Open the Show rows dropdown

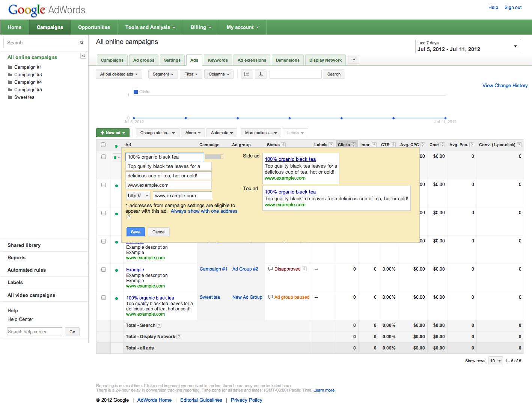(x=496, y=361)
